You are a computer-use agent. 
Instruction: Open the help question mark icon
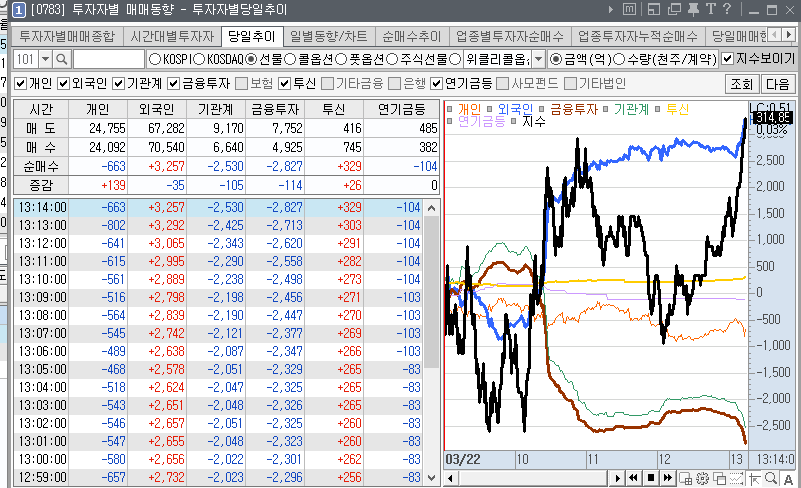tap(726, 10)
